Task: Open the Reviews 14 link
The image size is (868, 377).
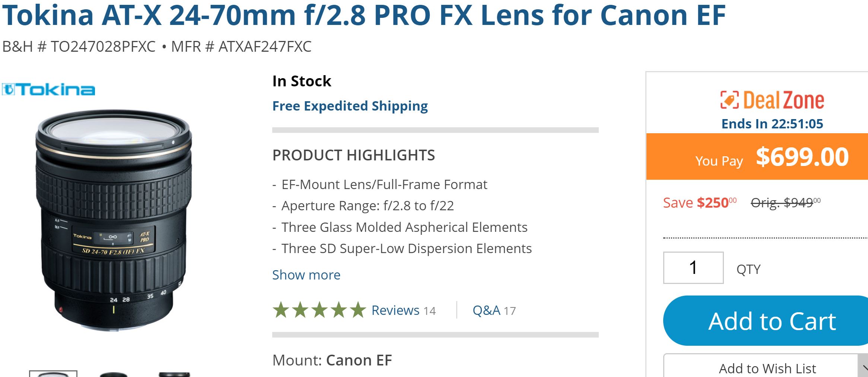Action: [403, 310]
